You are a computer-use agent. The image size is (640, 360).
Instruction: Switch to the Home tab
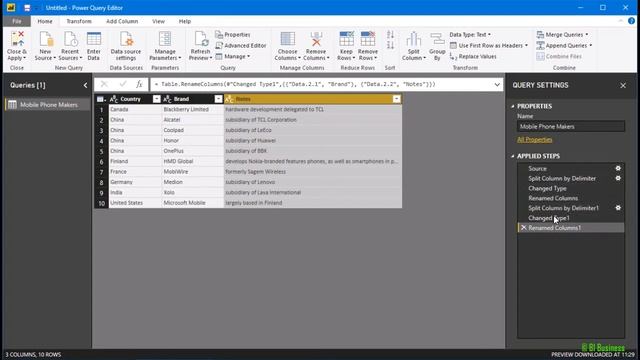click(x=45, y=21)
